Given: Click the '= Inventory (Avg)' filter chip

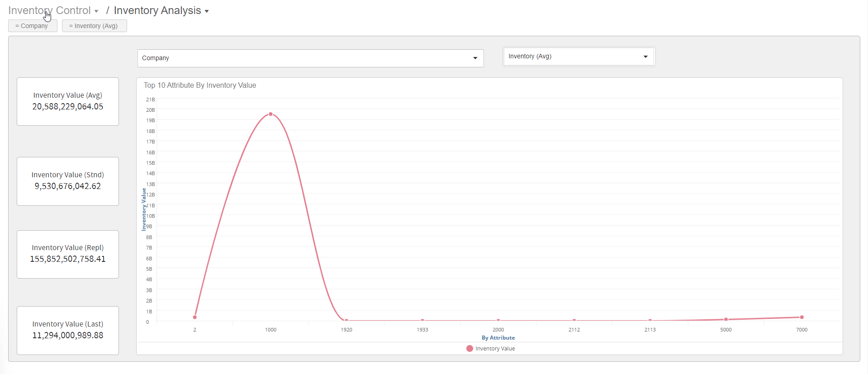Looking at the screenshot, I should pyautogui.click(x=94, y=26).
